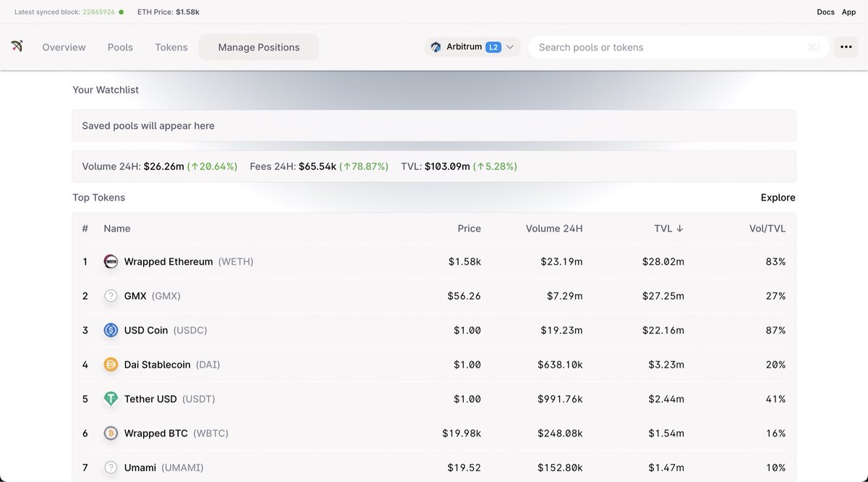The width and height of the screenshot is (868, 482).
Task: Sort the table by Price column
Action: pos(469,228)
